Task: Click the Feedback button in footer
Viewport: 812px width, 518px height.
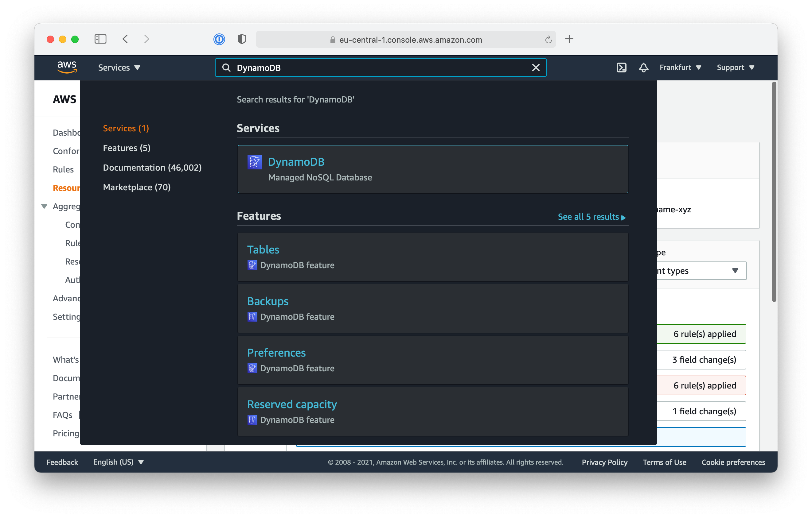Action: click(x=62, y=462)
